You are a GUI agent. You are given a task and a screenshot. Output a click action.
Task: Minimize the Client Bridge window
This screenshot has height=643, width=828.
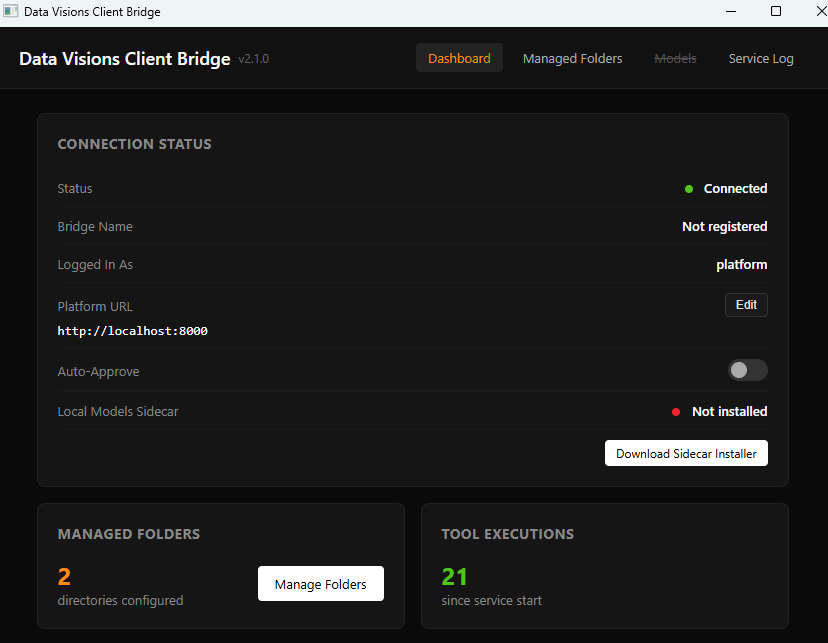(731, 11)
